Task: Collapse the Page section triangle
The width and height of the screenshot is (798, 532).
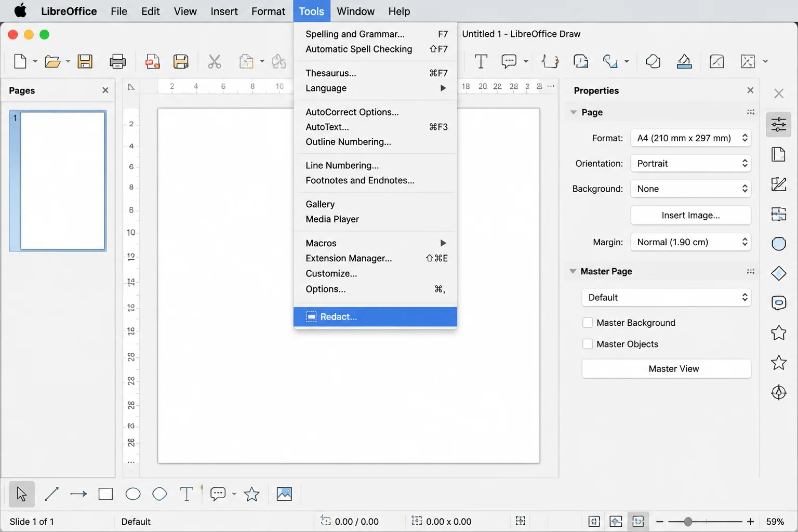Action: click(574, 112)
